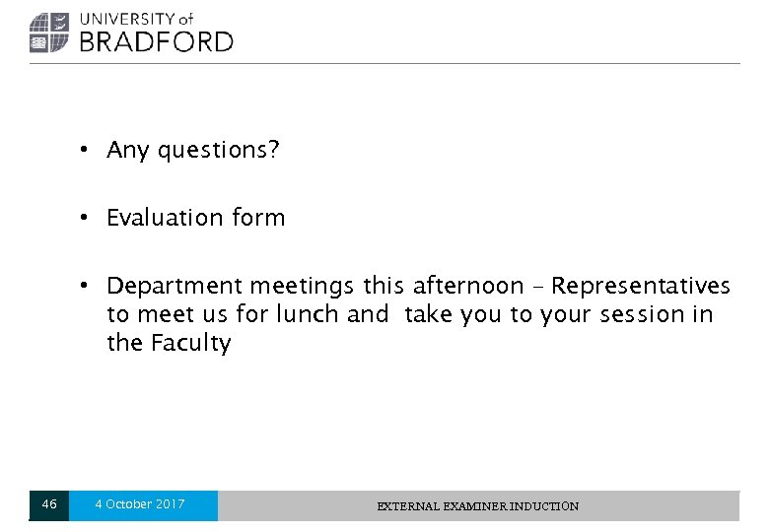Image resolution: width=769 pixels, height=532 pixels.
Task: Click the BRADFORD wordmark in the logo
Action: point(156,41)
